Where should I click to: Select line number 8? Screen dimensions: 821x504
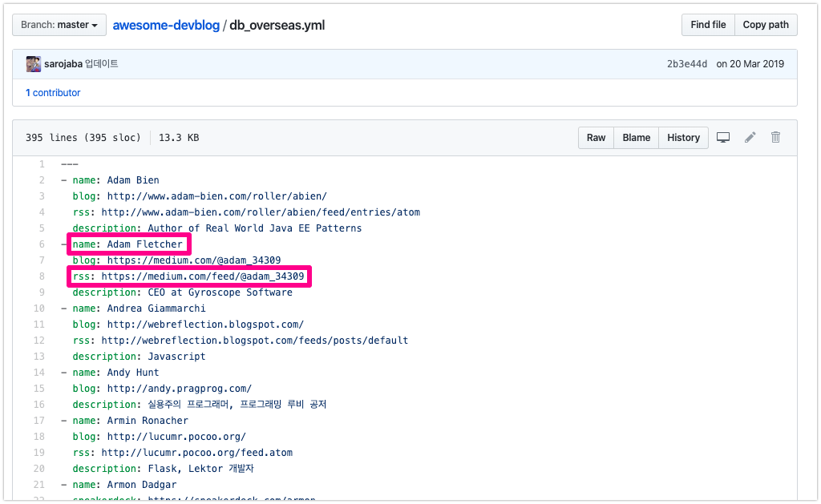coord(41,276)
